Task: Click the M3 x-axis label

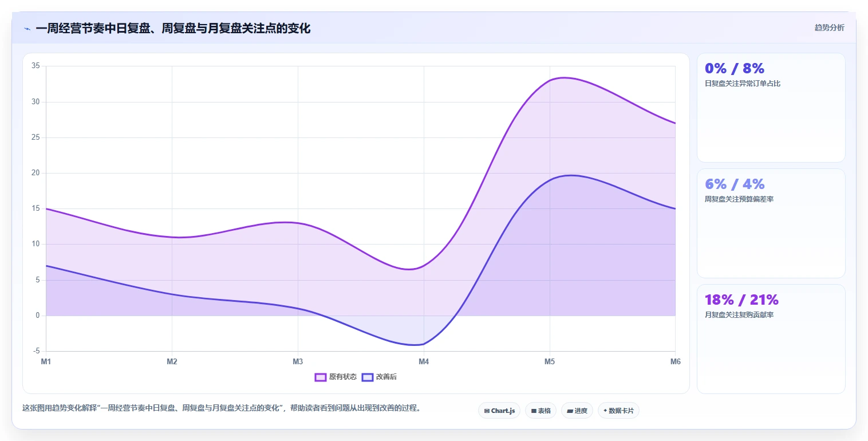Action: pos(298,361)
